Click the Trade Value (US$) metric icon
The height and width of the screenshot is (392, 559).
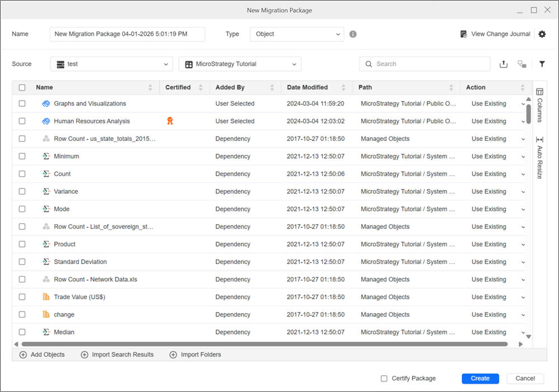46,297
